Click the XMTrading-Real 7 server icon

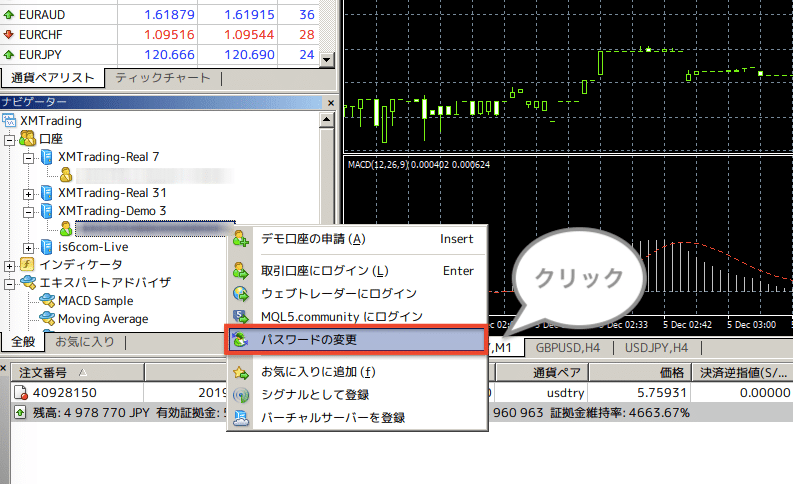pos(47,157)
